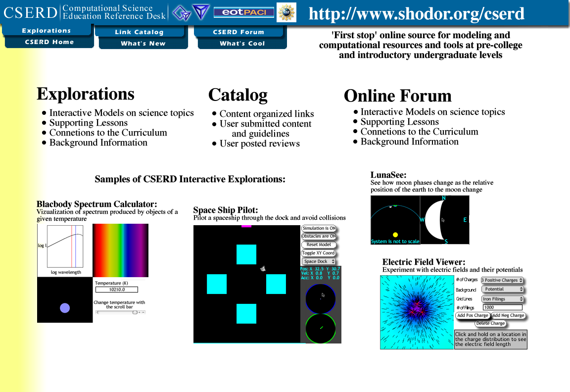Click the green-ringed acceleration dial
Image resolution: width=570 pixels, height=392 pixels.
coord(321,328)
